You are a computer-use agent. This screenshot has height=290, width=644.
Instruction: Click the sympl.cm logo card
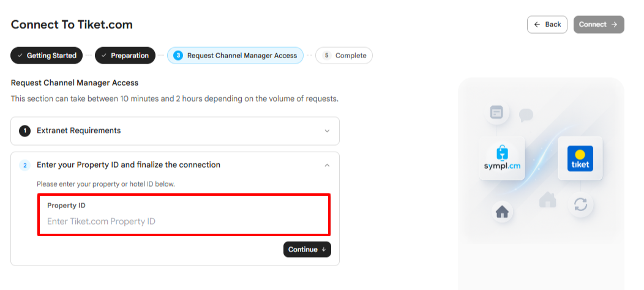pyautogui.click(x=502, y=158)
